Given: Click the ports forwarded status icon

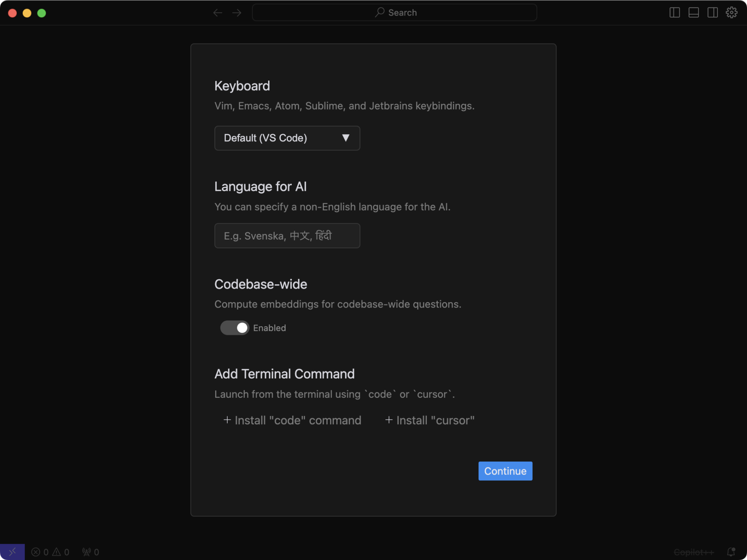Looking at the screenshot, I should pyautogui.click(x=90, y=552).
